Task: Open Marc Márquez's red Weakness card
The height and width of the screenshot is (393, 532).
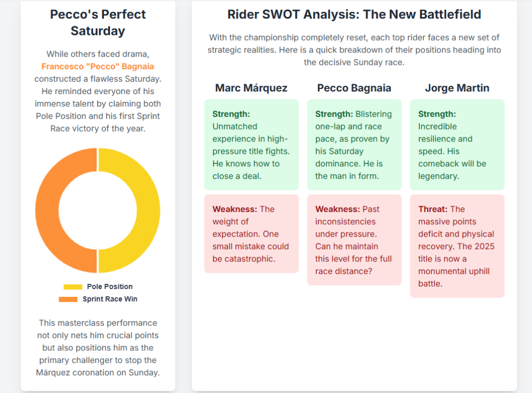Action: [251, 233]
